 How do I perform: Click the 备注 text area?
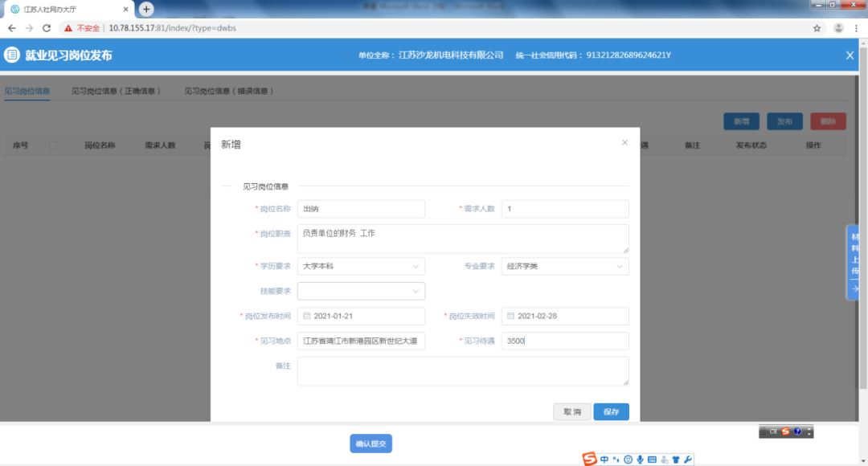[463, 371]
